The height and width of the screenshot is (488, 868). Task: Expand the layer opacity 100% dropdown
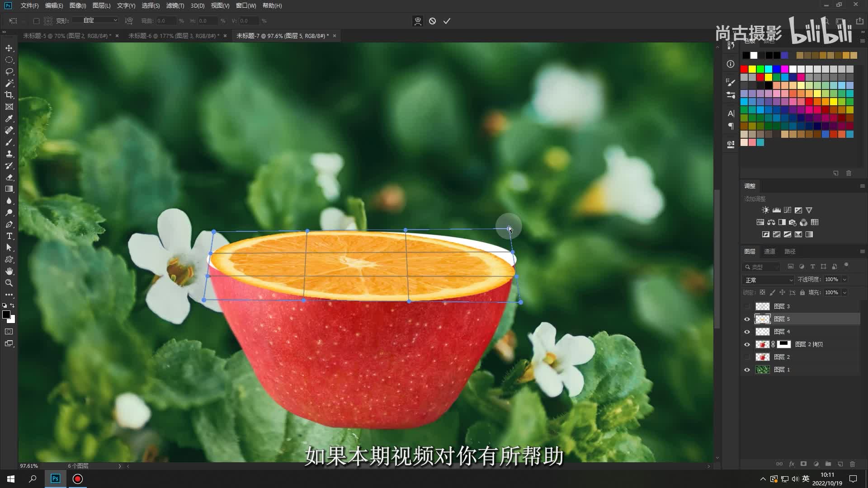click(844, 280)
